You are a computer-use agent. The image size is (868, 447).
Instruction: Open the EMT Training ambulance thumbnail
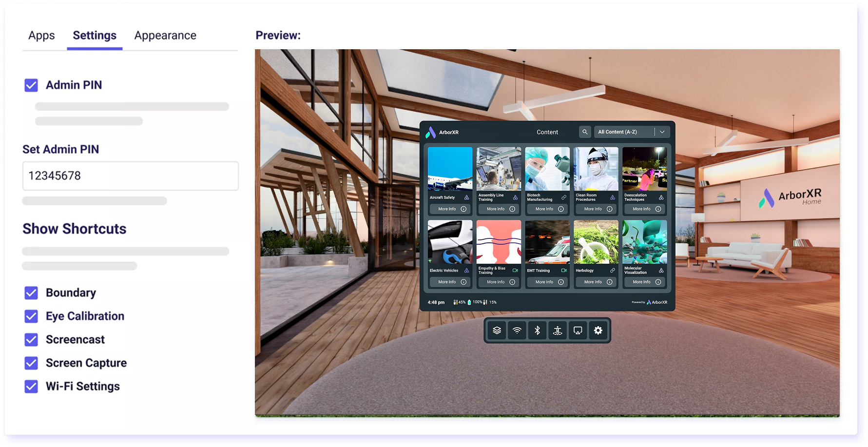pos(548,242)
